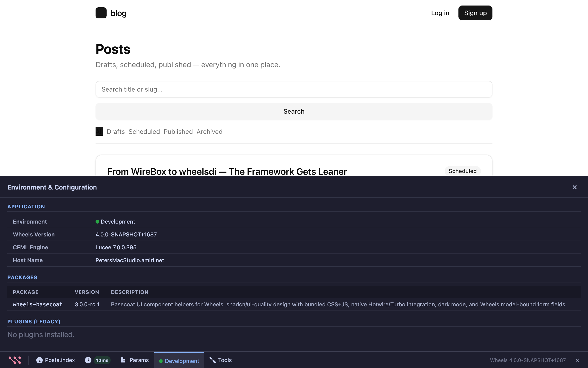Focus the Search title or slug field
This screenshot has height=368, width=588.
pos(294,89)
